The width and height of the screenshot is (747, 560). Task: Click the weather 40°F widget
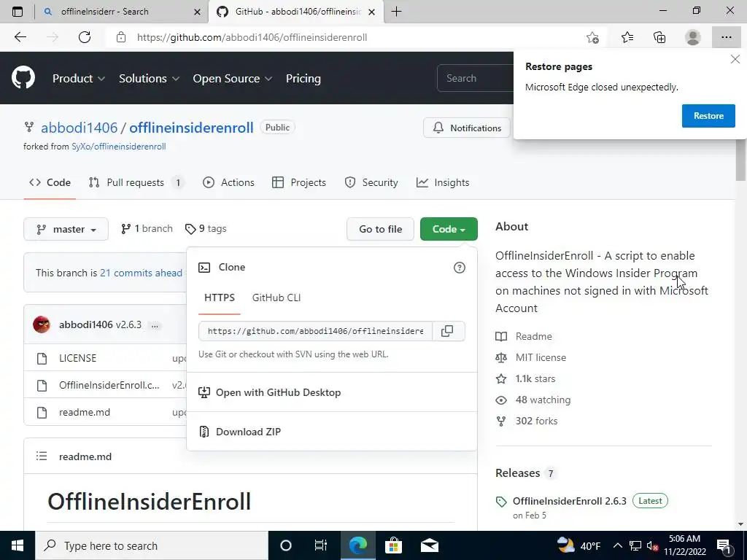(578, 545)
